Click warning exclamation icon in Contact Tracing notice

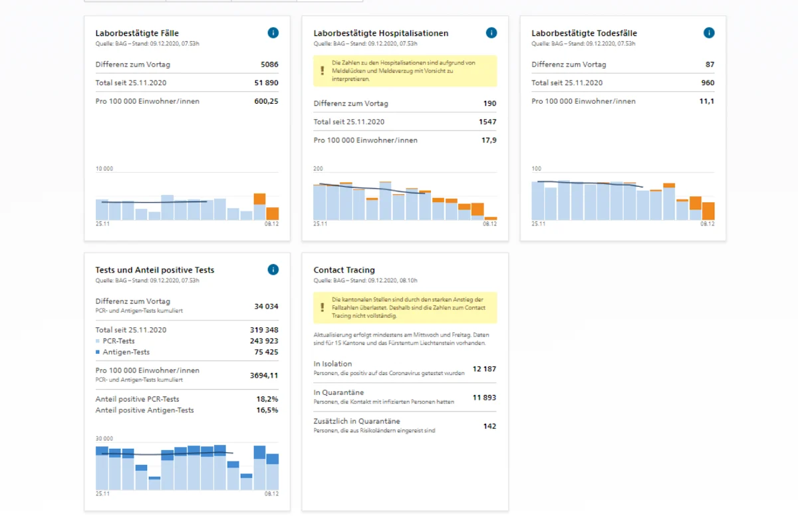click(323, 307)
